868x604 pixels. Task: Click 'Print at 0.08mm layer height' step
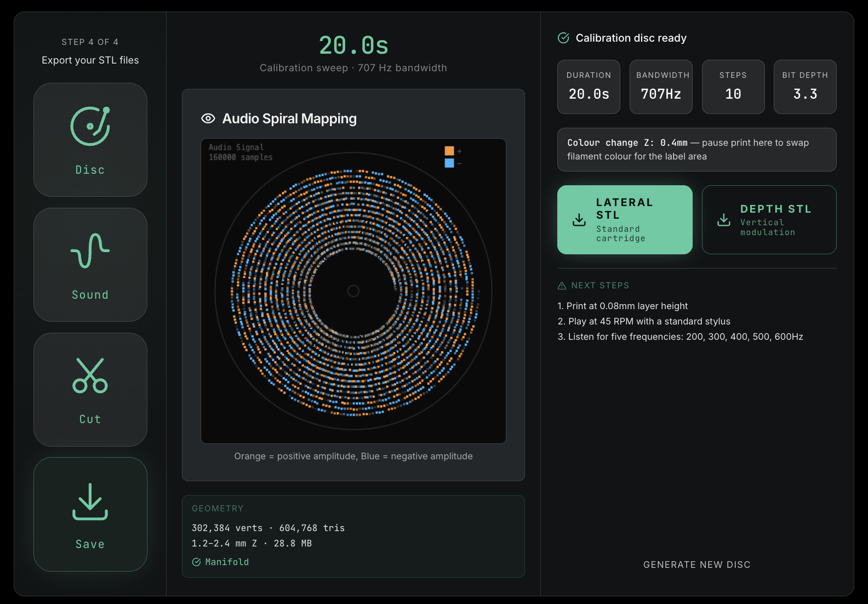623,306
